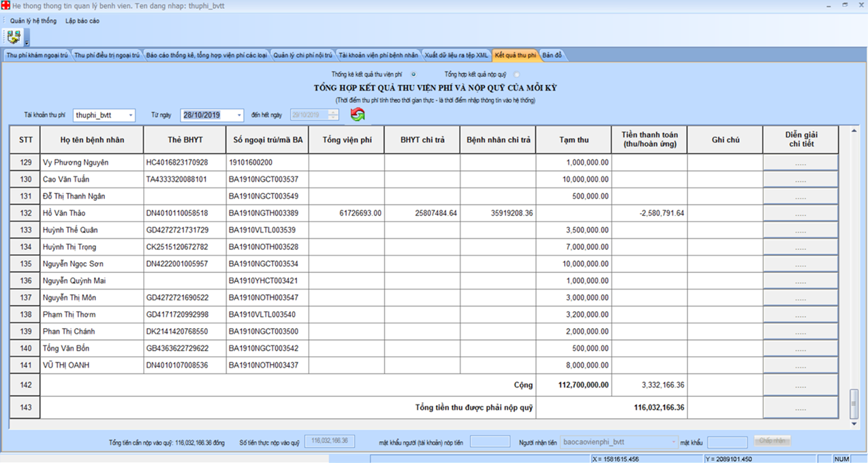Select patient name 'Nguyễn Quỳnh Mai'
This screenshot has height=463, width=868.
click(x=74, y=281)
